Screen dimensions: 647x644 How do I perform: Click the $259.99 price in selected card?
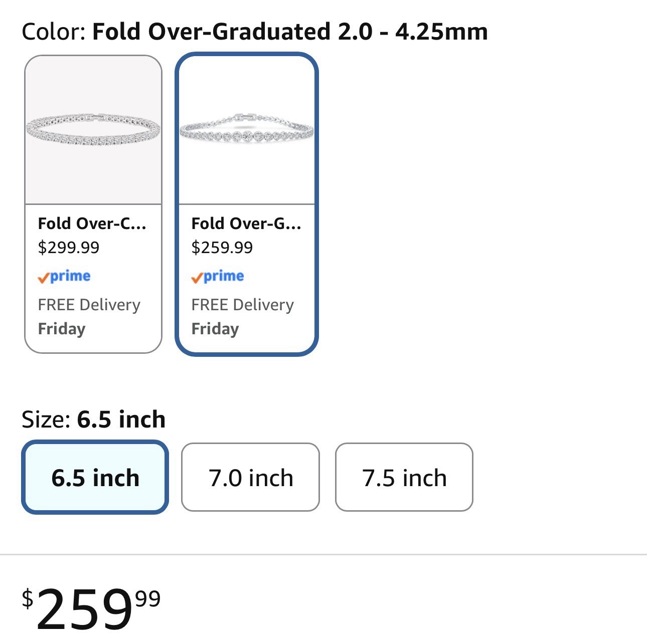click(222, 248)
